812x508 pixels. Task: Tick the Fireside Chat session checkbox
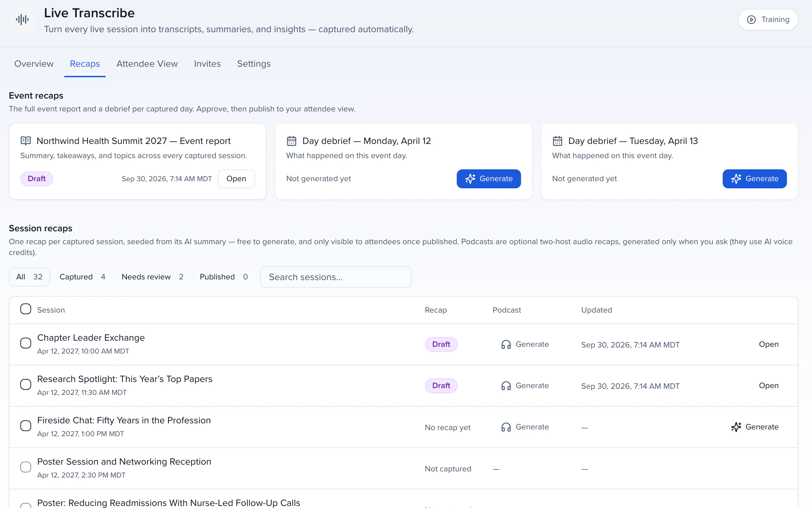(x=26, y=426)
